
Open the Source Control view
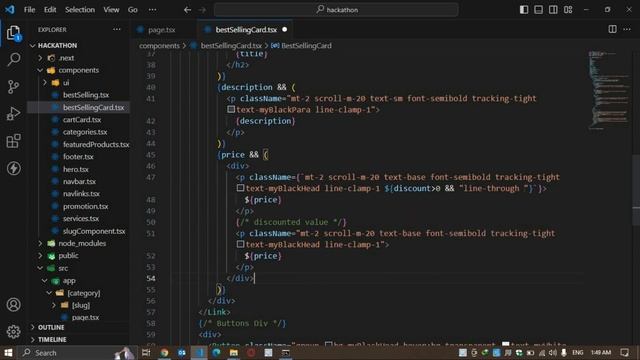[13, 87]
